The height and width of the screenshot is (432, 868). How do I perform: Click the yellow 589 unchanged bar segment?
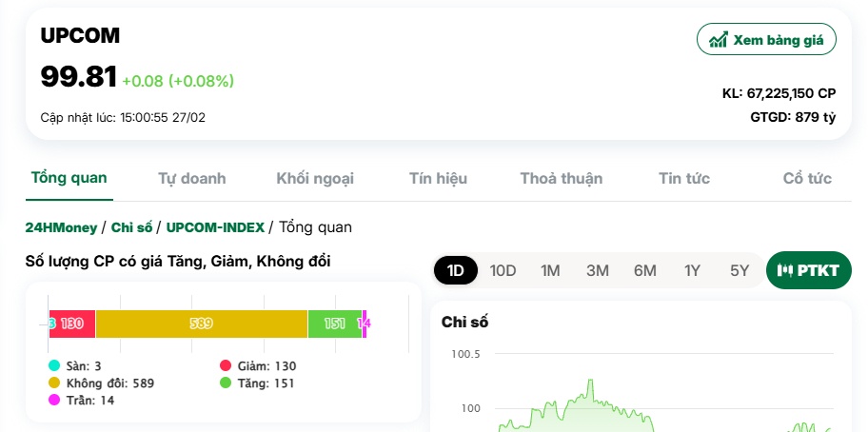[201, 324]
